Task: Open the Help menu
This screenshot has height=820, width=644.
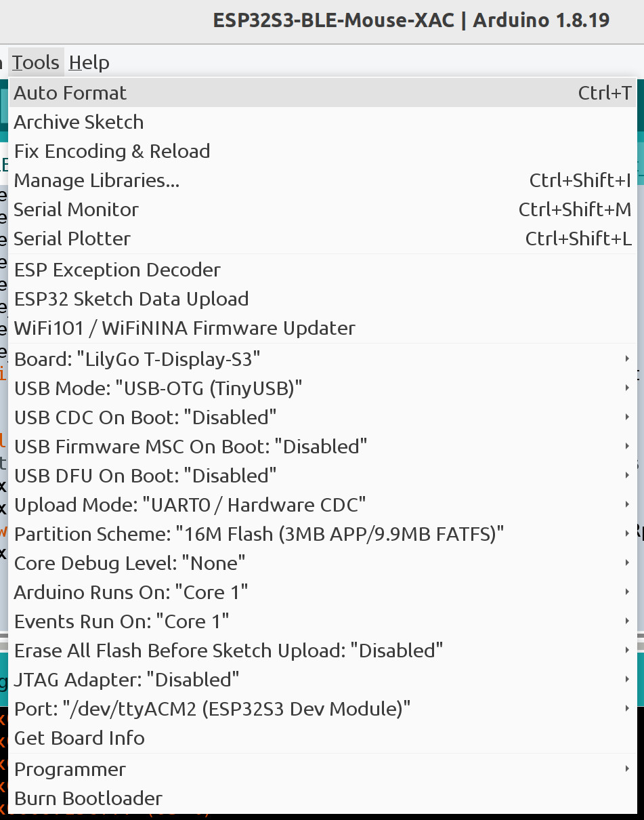Action: point(89,62)
